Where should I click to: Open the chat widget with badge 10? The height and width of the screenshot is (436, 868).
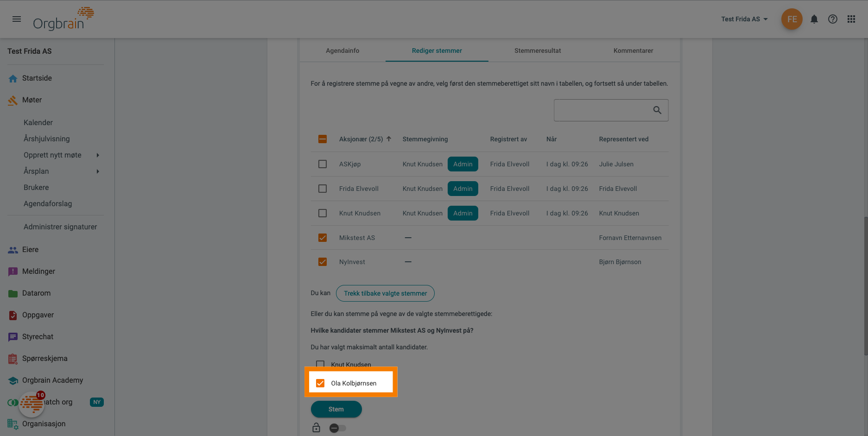pyautogui.click(x=32, y=404)
